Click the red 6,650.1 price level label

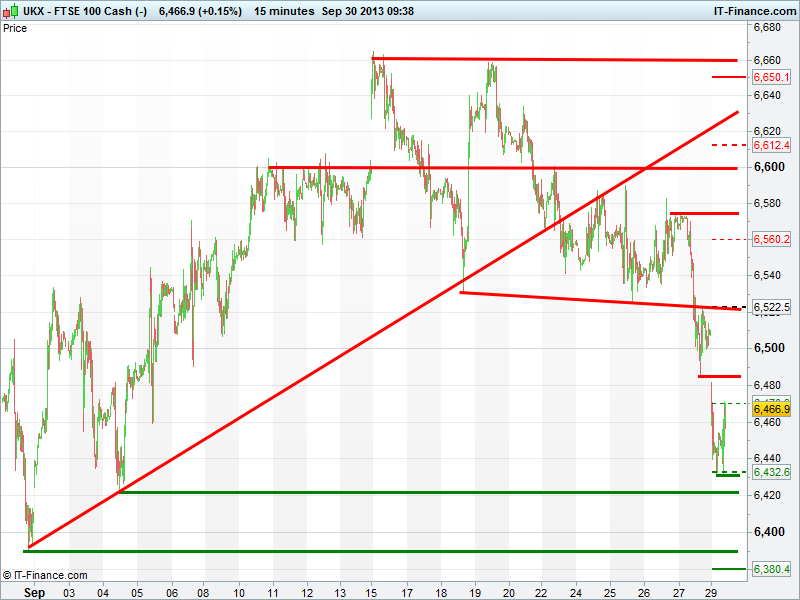click(772, 77)
